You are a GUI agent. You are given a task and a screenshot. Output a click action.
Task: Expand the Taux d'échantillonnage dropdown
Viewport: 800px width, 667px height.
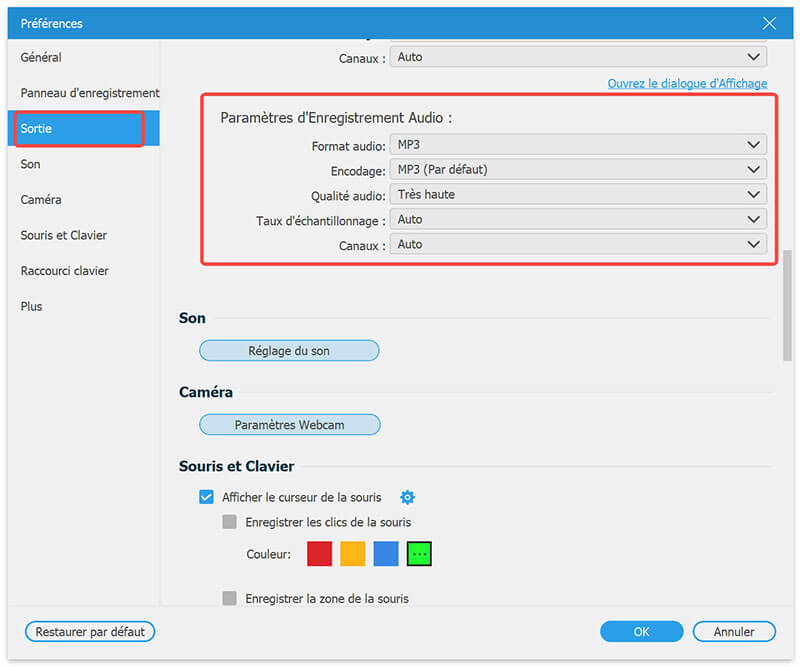point(578,219)
